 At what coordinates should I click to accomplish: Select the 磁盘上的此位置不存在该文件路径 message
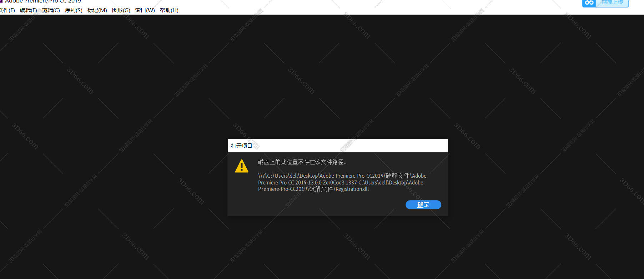tap(302, 162)
